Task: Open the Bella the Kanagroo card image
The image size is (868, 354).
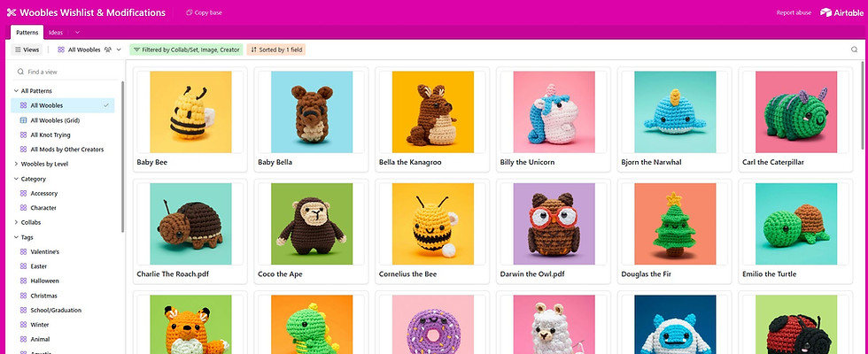Action: 433,112
